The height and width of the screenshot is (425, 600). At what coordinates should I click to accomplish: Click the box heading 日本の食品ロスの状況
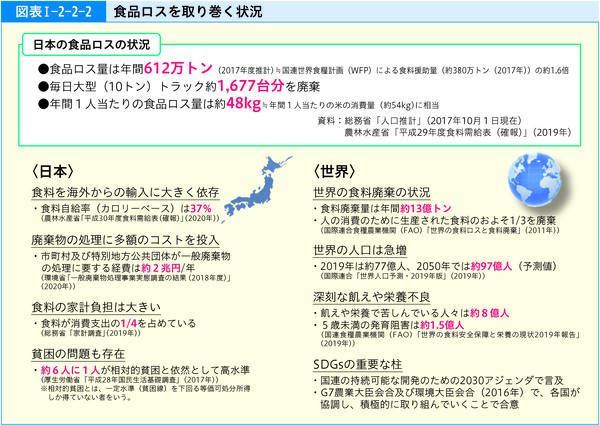point(91,45)
